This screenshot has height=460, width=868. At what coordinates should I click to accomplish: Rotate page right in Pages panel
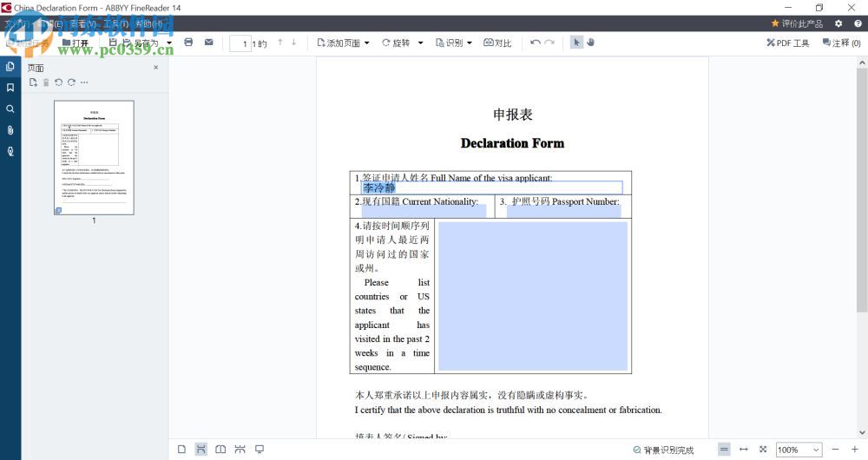(x=71, y=82)
